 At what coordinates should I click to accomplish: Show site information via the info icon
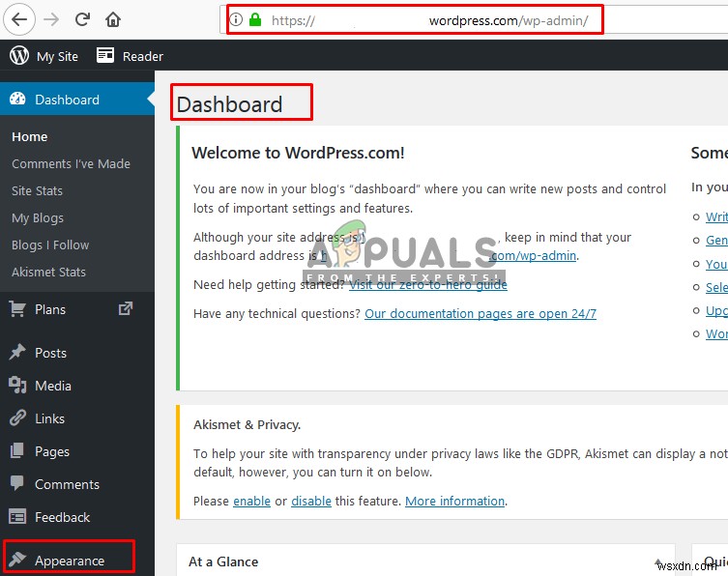236,19
